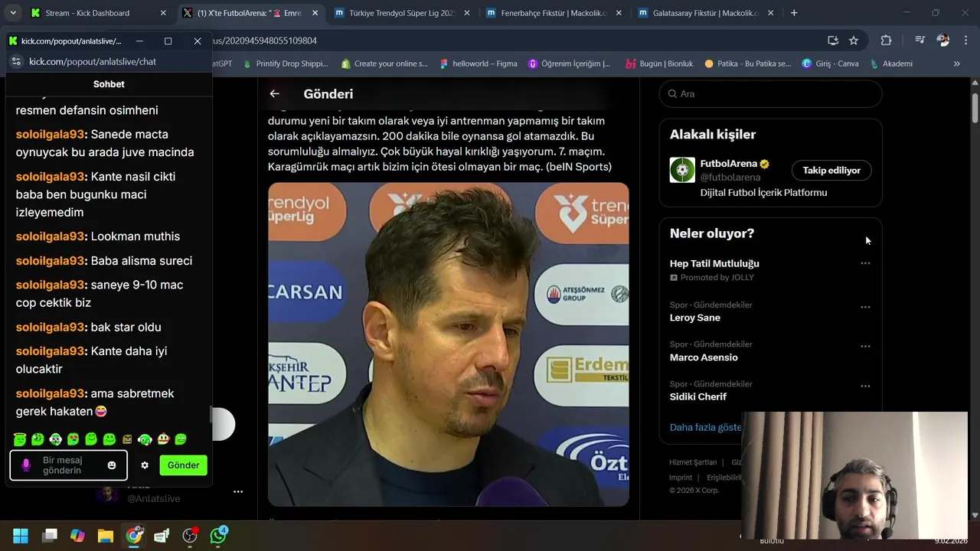Open options menu for Marco Asensio trend
980x551 pixels.
(865, 347)
